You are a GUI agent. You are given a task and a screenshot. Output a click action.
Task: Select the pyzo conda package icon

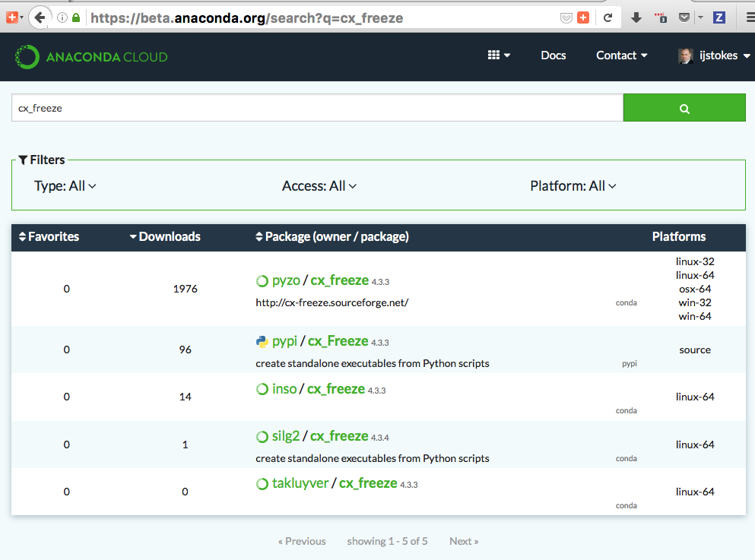[262, 280]
